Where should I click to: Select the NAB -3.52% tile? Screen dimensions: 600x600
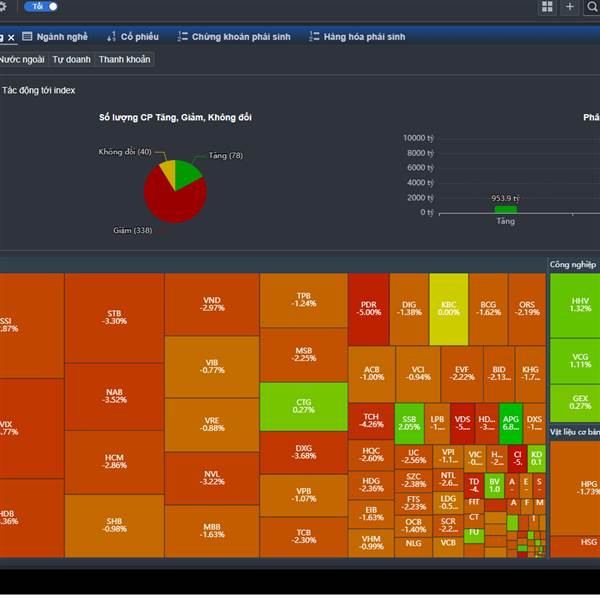(114, 396)
